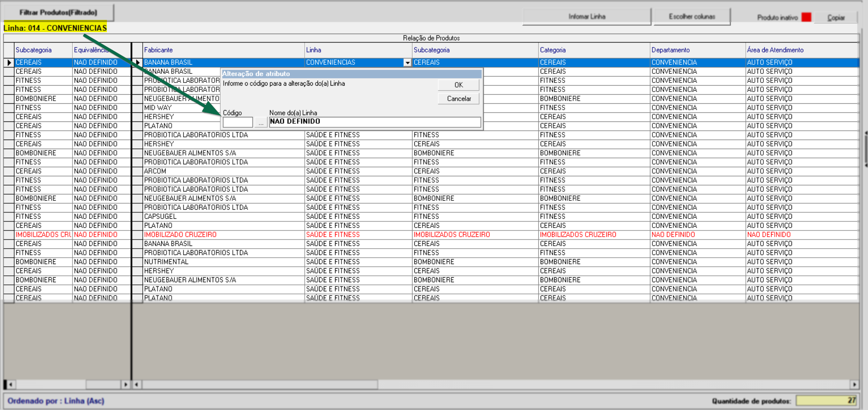The width and height of the screenshot is (868, 410).
Task: Click left arrow of left pane scrollbar
Action: tap(10, 385)
